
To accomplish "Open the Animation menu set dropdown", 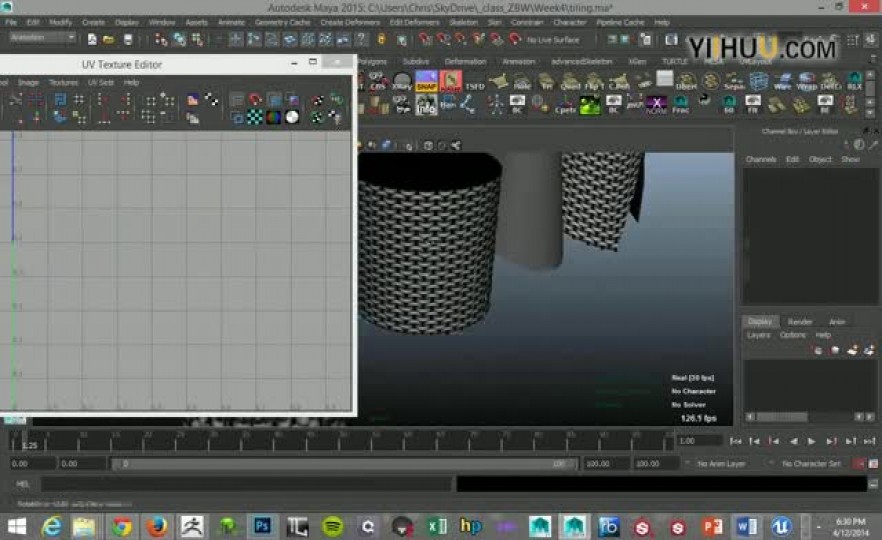I will [x=42, y=38].
